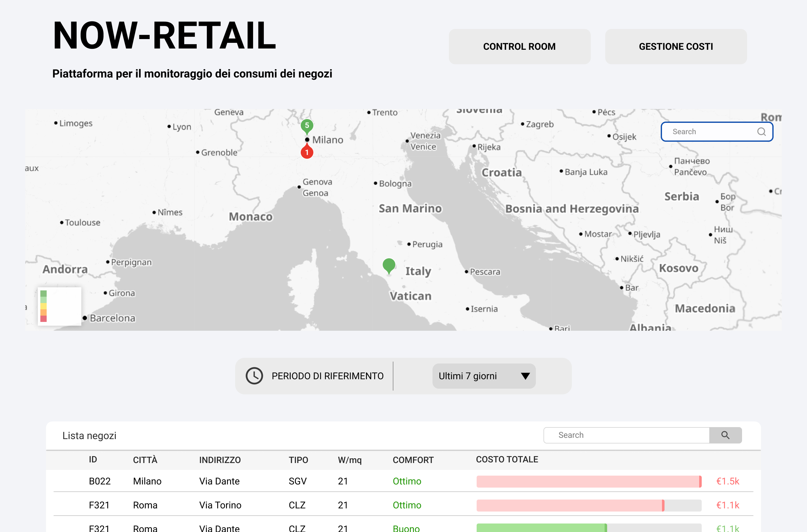Open the GESTIONE COSTI section
807x532 pixels.
pos(676,47)
